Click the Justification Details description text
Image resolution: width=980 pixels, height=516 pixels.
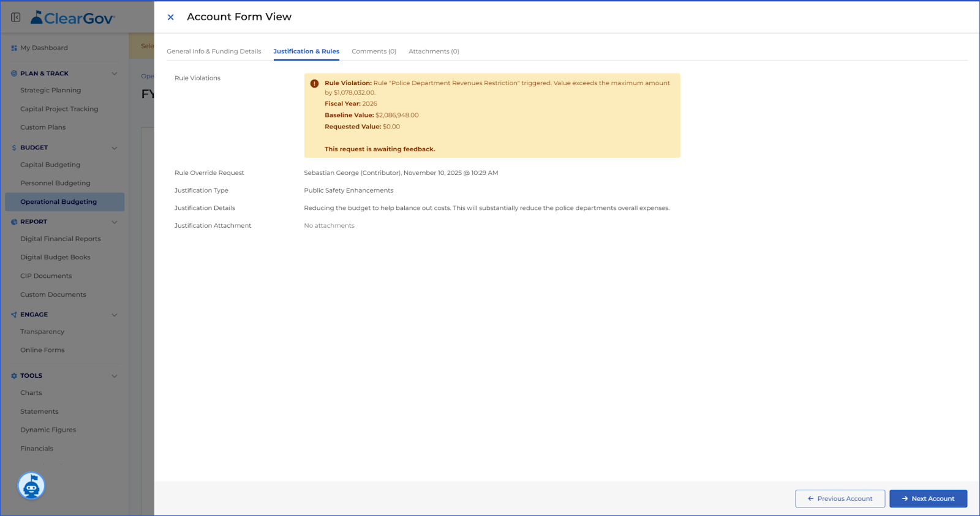(x=487, y=208)
